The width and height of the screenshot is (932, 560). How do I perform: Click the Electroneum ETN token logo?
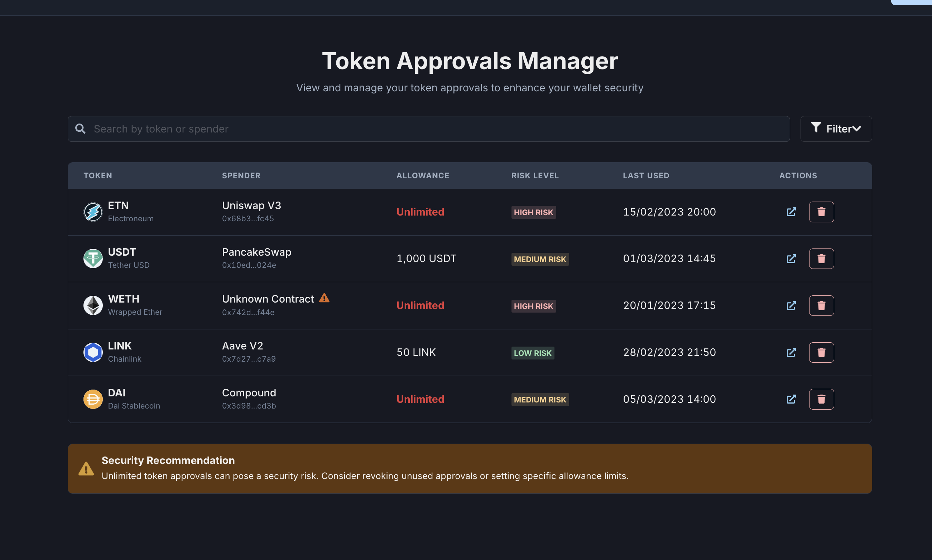(x=93, y=212)
